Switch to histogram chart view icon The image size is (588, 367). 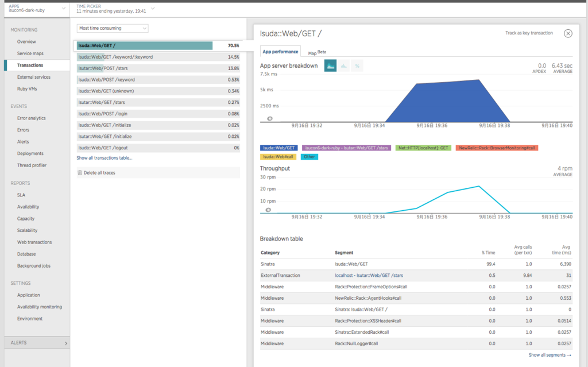pyautogui.click(x=343, y=66)
